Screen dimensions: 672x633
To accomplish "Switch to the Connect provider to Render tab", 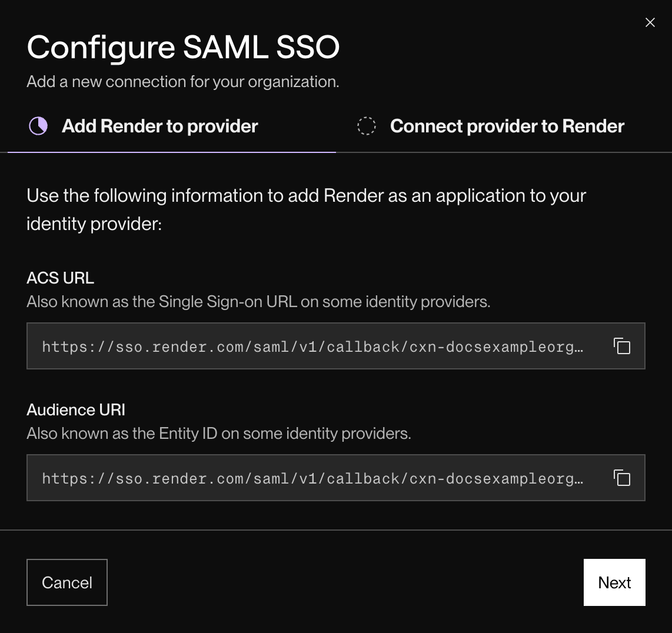I will point(507,125).
